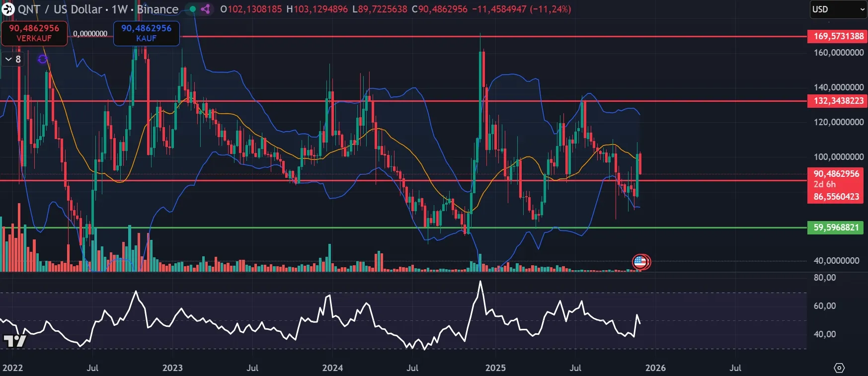Viewport: 868px width, 376px height.
Task: Click the 2022 label on time axis
Action: pos(12,368)
